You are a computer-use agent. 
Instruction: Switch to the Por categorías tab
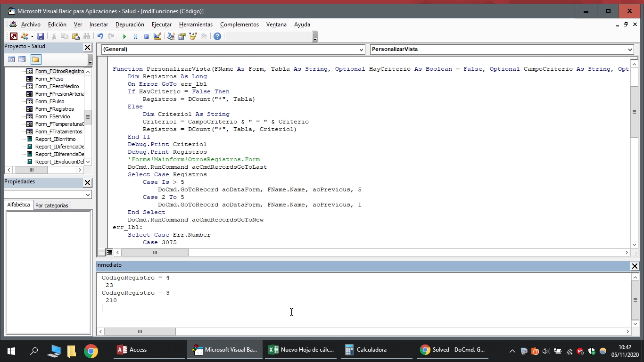point(52,206)
